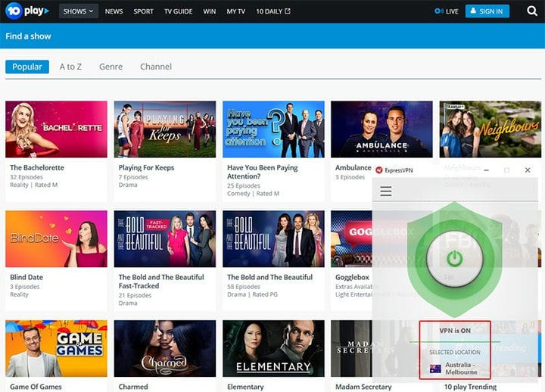
Task: Click '32 Episodes' under The Bachelorette
Action: click(26, 177)
